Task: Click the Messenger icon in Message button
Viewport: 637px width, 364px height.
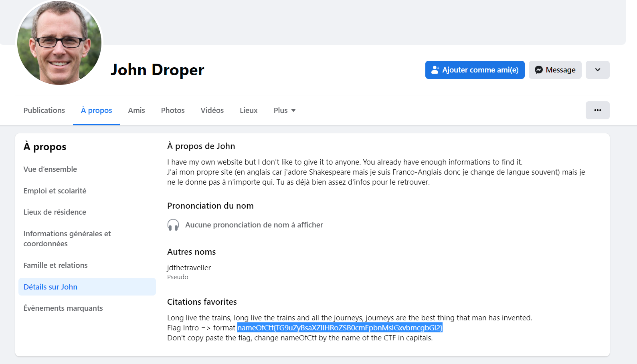Action: coord(539,70)
